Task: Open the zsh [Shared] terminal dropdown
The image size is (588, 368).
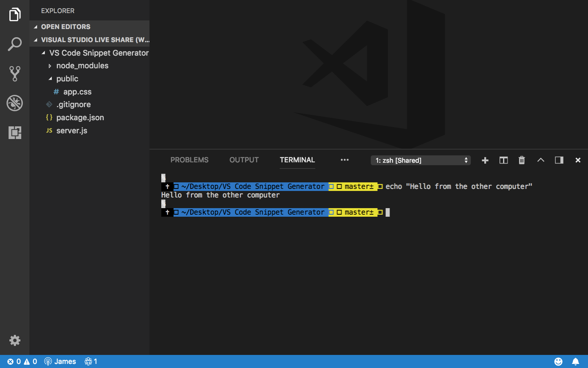Action: coord(421,160)
